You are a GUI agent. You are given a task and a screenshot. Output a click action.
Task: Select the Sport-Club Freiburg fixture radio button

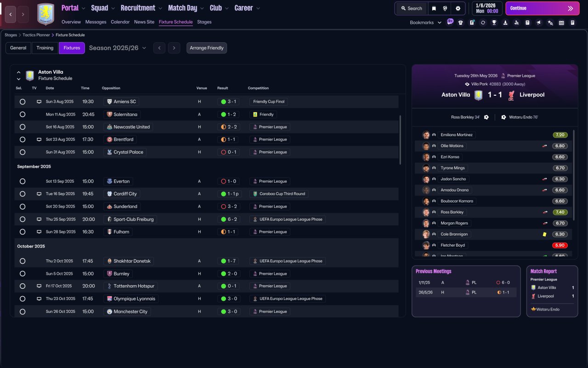pyautogui.click(x=23, y=219)
